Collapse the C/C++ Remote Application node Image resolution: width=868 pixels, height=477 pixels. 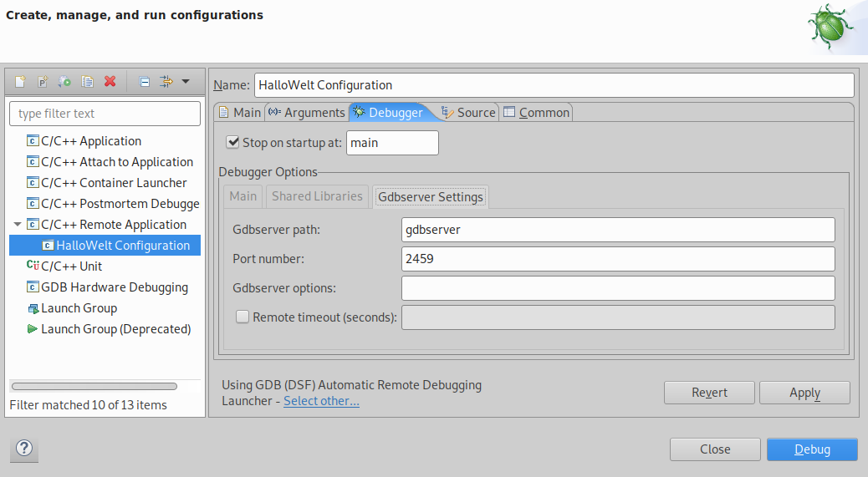click(18, 225)
